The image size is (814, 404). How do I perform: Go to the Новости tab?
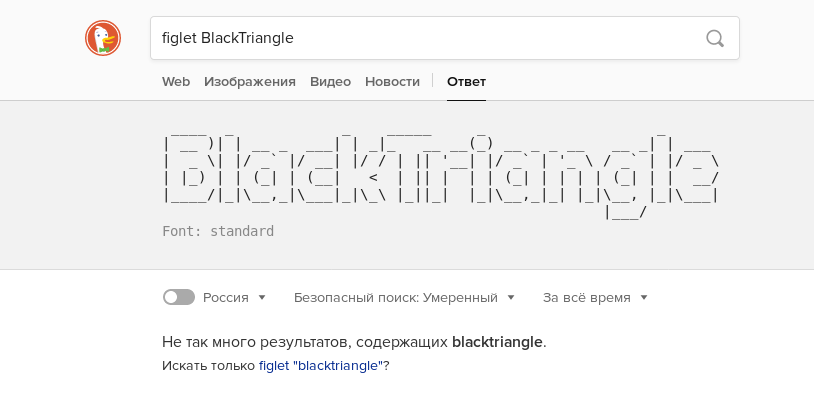[x=392, y=82]
